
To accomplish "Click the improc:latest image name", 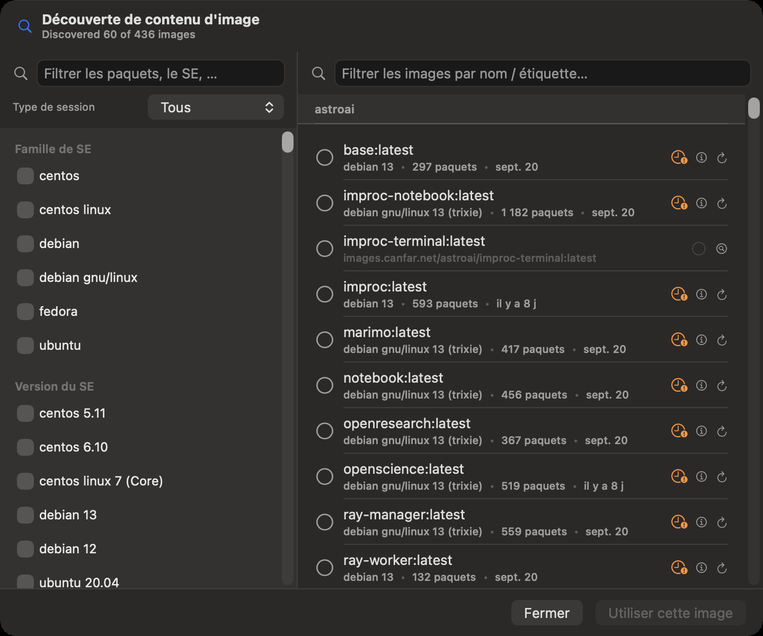I will click(385, 287).
